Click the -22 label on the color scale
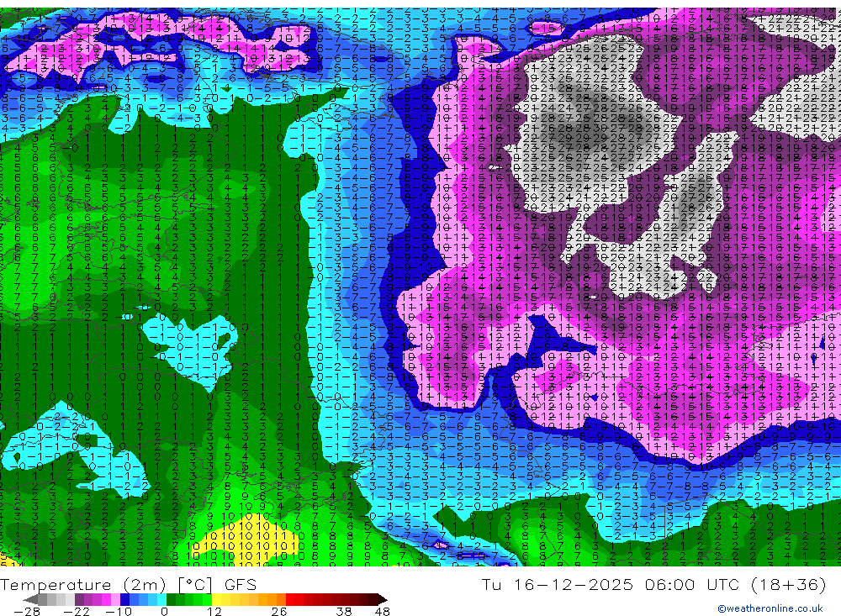This screenshot has height=616, width=841. [x=77, y=611]
